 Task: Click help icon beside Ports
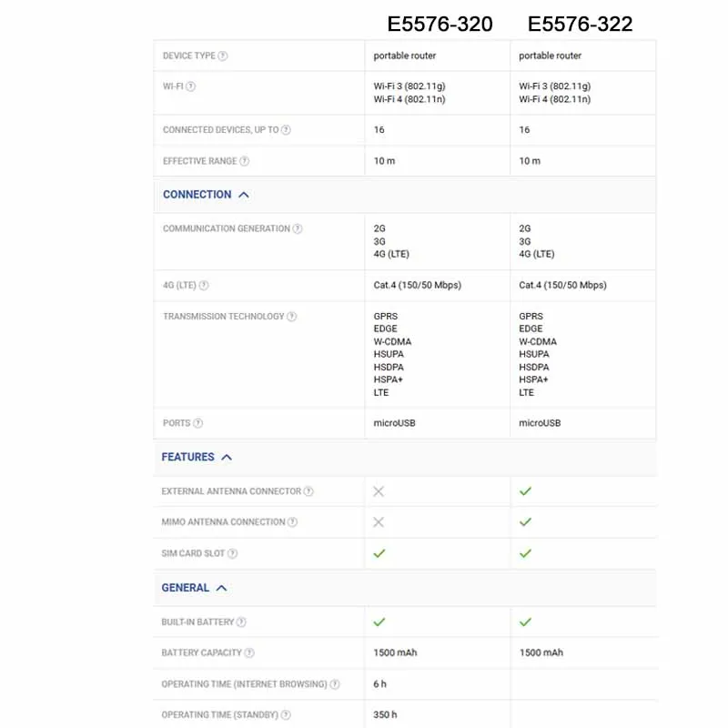point(198,423)
